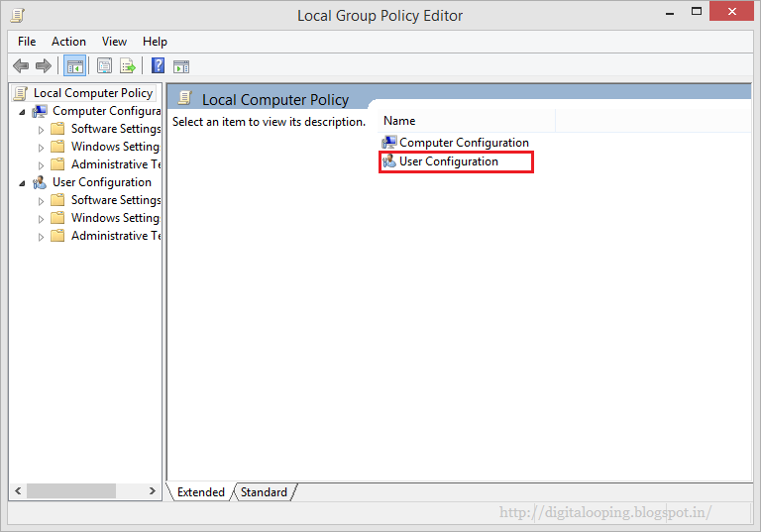Collapse Computer Configuration tree node
Screen dimensions: 761x532
tap(23, 112)
